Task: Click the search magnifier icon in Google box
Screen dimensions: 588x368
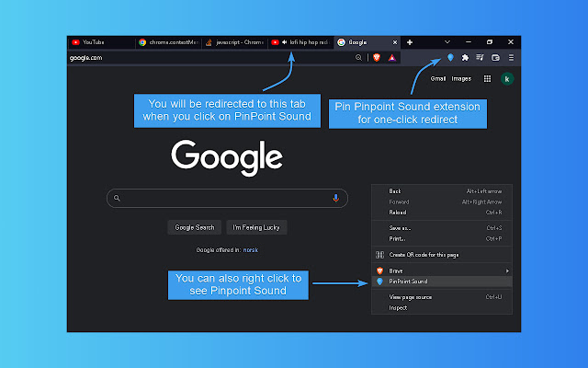Action: [117, 198]
